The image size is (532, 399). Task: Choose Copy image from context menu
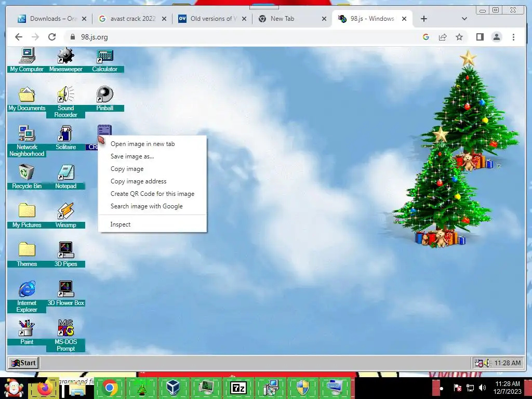[152, 169]
